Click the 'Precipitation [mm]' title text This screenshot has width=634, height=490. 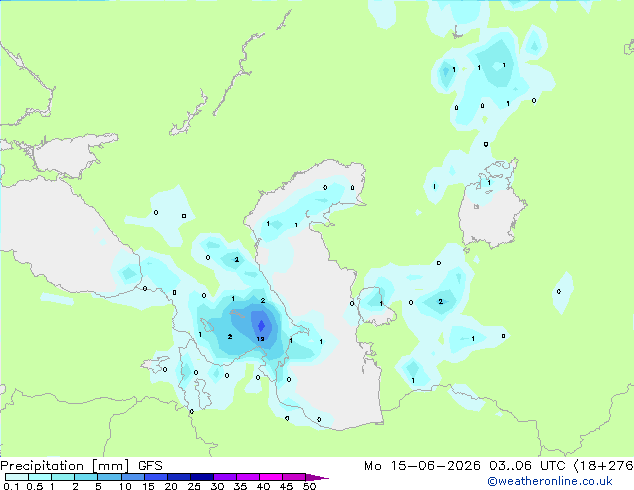coord(65,466)
